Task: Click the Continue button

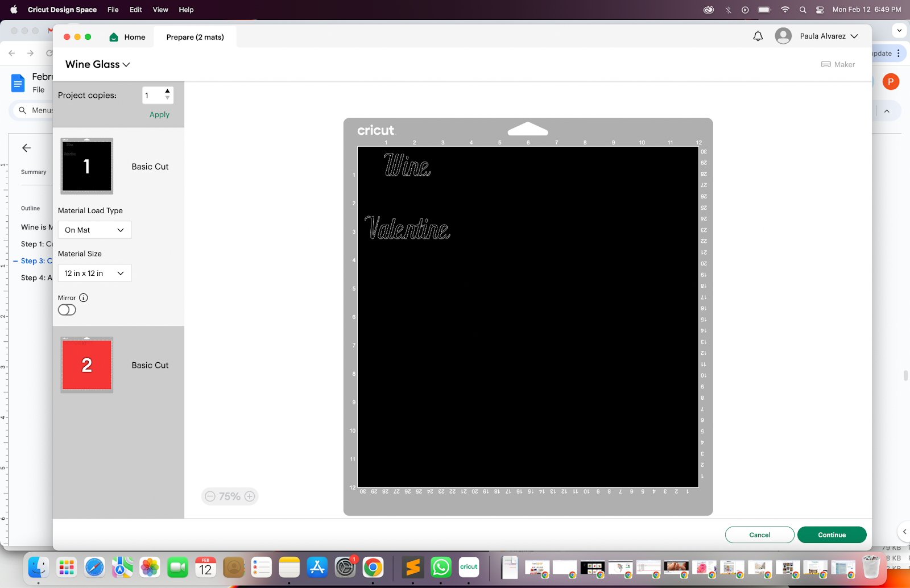Action: [832, 535]
